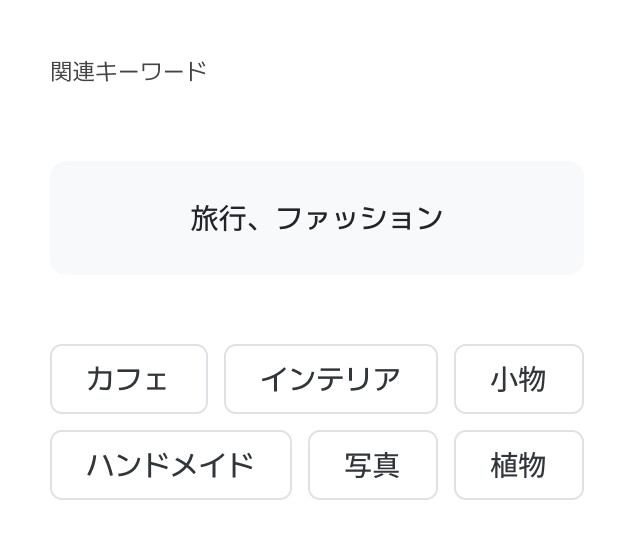Click the word ファッション in the keyword field
The image size is (634, 560).
(x=358, y=218)
